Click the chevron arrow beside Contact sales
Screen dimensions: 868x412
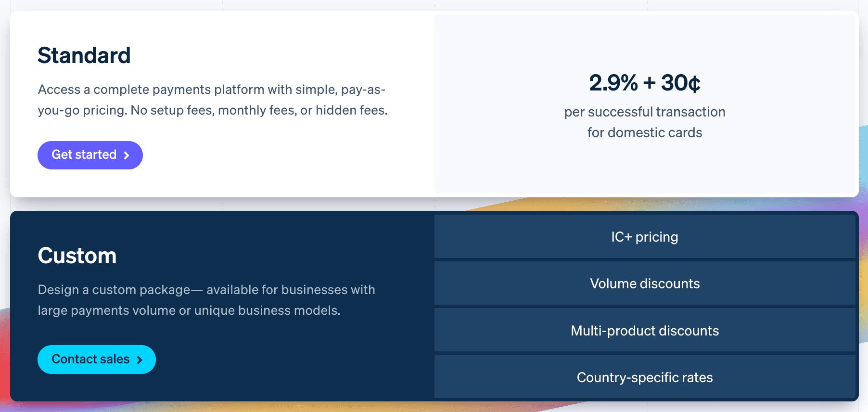(x=140, y=360)
